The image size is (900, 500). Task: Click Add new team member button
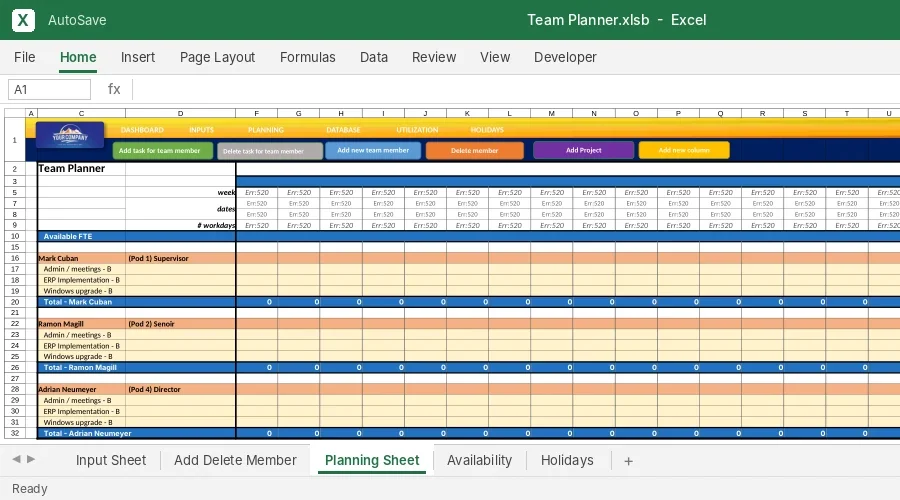click(x=373, y=150)
